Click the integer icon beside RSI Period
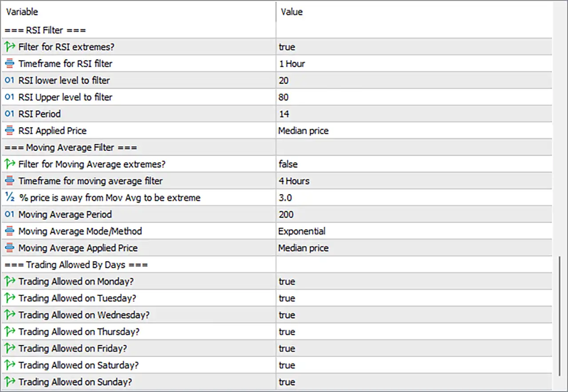 click(9, 114)
